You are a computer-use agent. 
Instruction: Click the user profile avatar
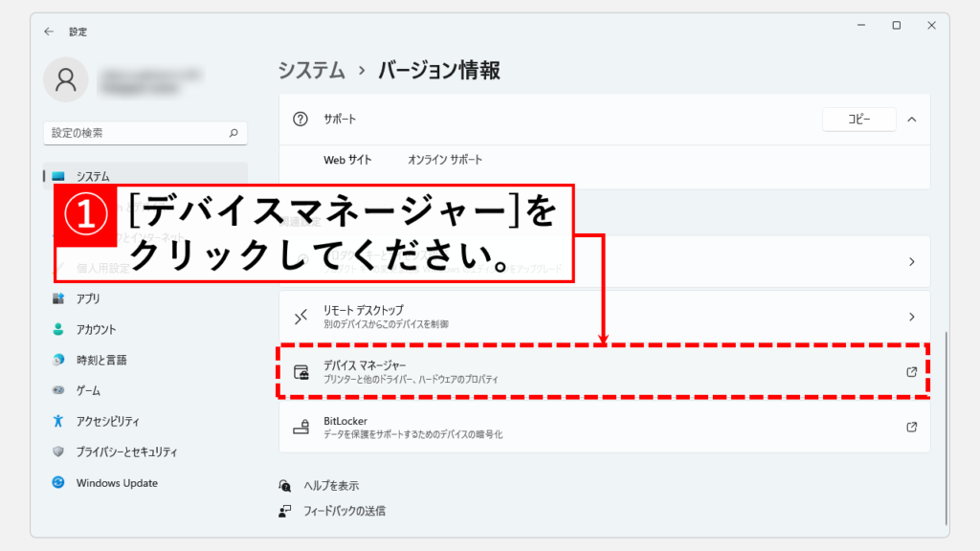[x=66, y=80]
